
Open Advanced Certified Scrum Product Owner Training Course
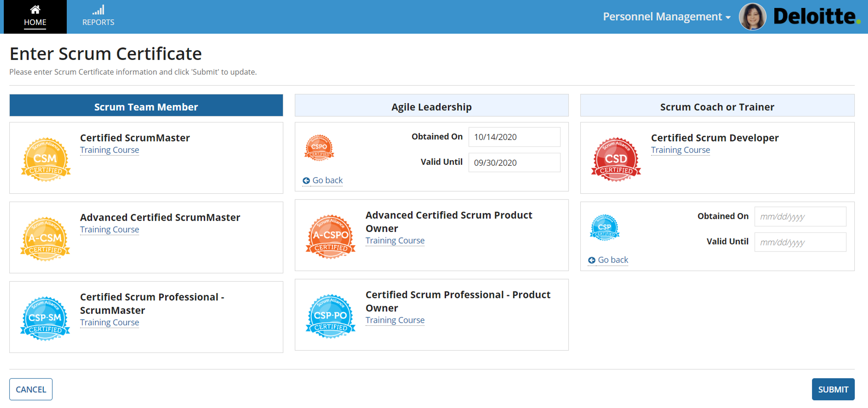(395, 240)
